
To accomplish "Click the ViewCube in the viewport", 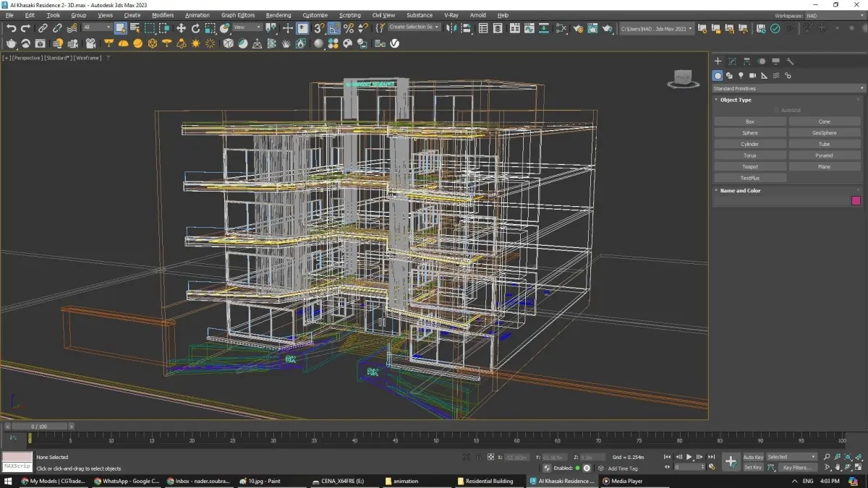I will (682, 78).
